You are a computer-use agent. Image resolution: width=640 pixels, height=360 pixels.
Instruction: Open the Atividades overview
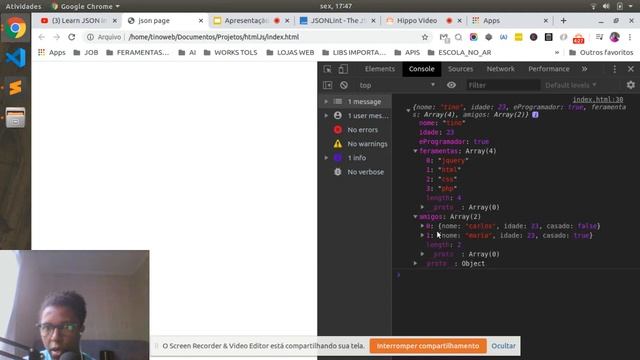tap(23, 6)
